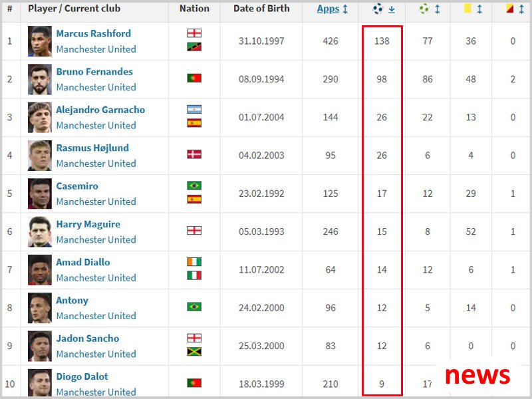Select birth date '08.09.1994' cell
The image size is (532, 399).
pos(261,79)
